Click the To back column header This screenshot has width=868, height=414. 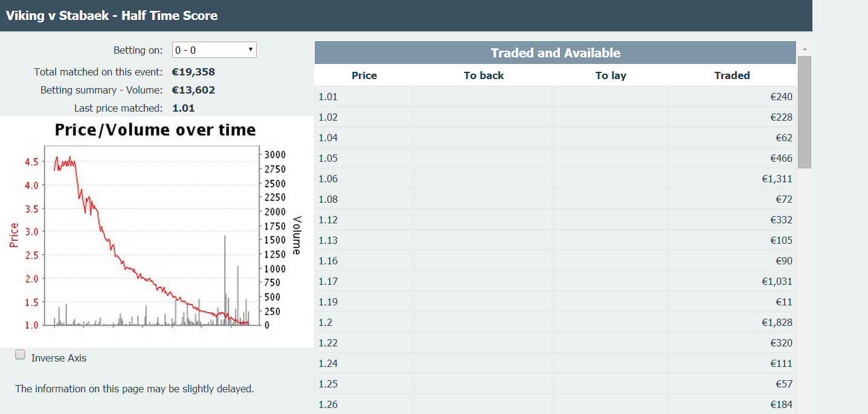pyautogui.click(x=483, y=75)
